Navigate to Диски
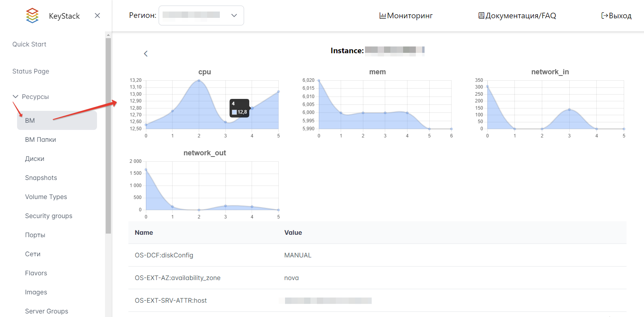 (x=35, y=158)
